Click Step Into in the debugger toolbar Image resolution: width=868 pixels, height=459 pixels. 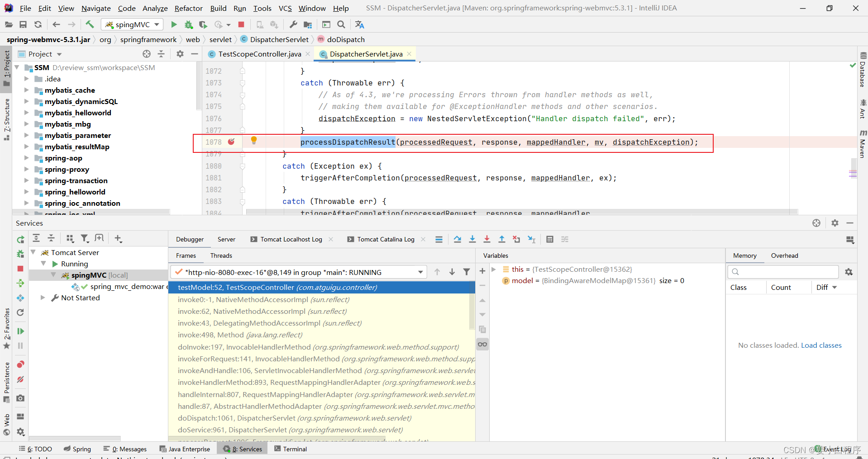472,239
